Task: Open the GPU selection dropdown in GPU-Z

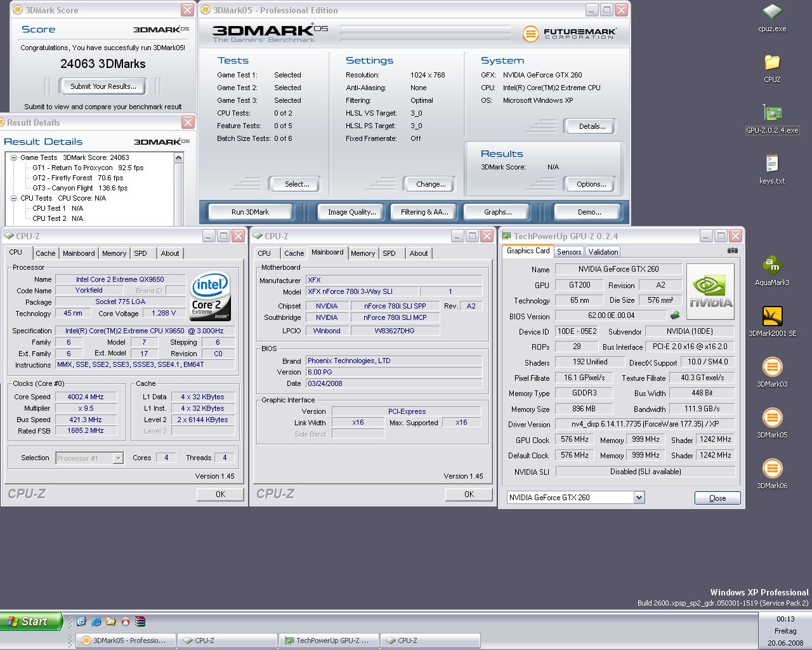Action: (639, 498)
